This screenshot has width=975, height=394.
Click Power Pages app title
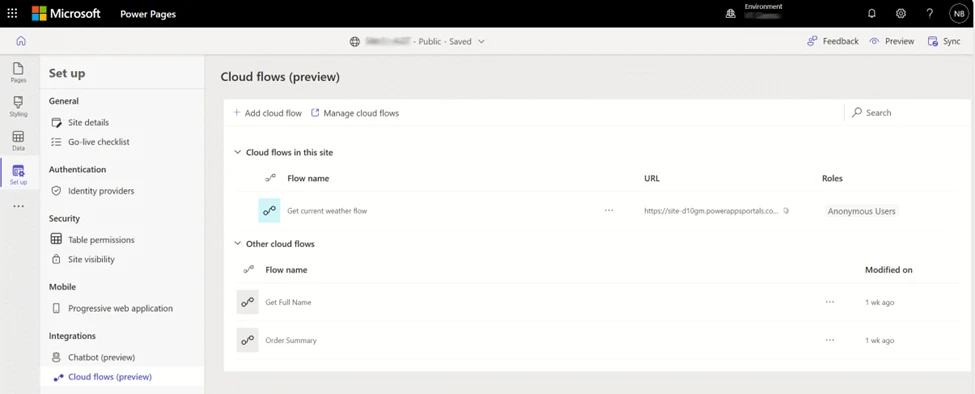(x=148, y=14)
